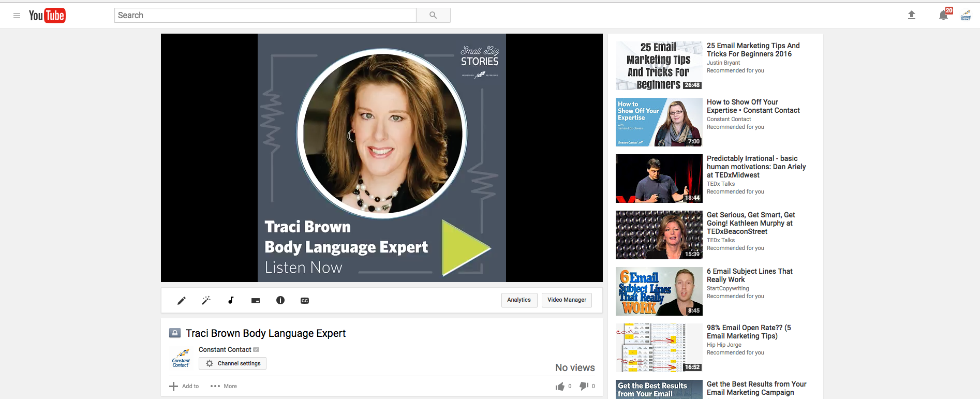
Task: Open Channel settings
Action: (x=232, y=363)
